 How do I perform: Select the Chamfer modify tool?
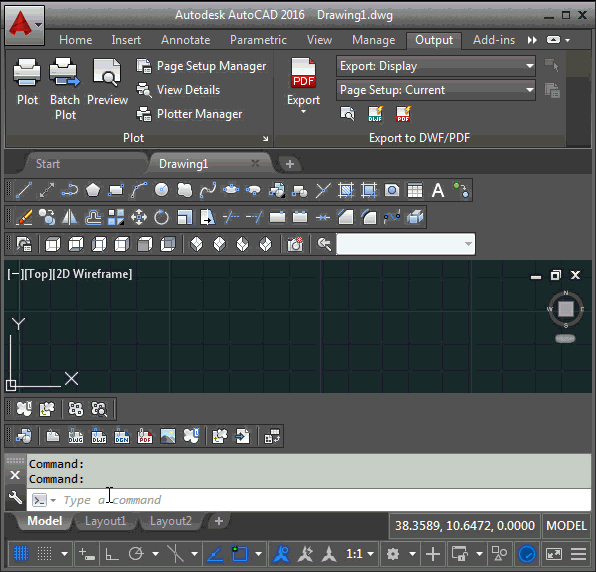click(x=346, y=217)
